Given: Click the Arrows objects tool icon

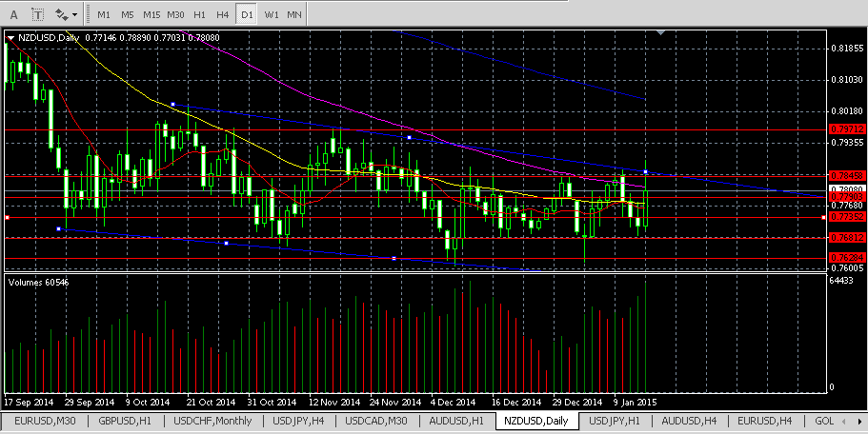Looking at the screenshot, I should 61,14.
